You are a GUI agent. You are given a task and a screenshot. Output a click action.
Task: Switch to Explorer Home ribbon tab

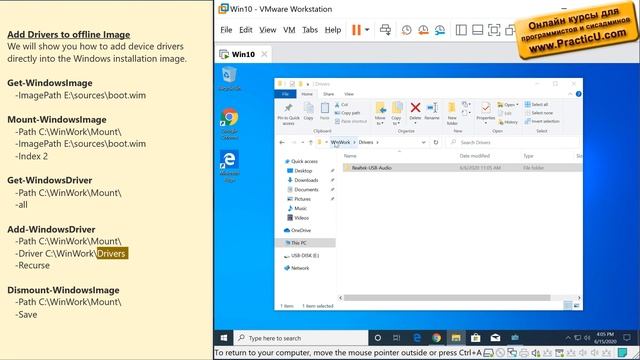(307, 94)
